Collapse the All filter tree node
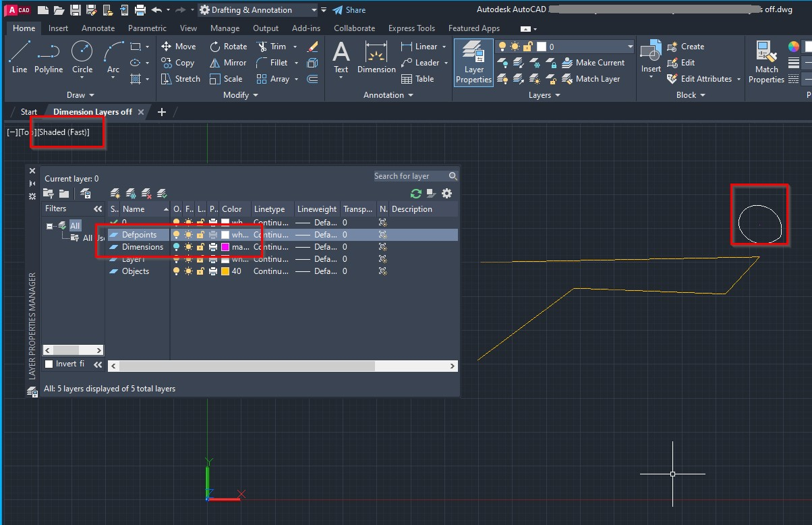 (x=50, y=226)
